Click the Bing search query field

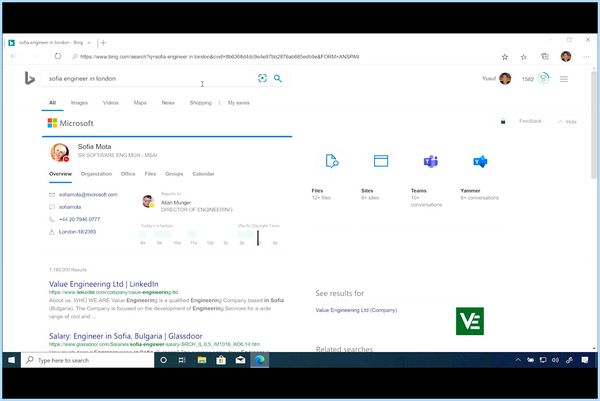click(149, 78)
